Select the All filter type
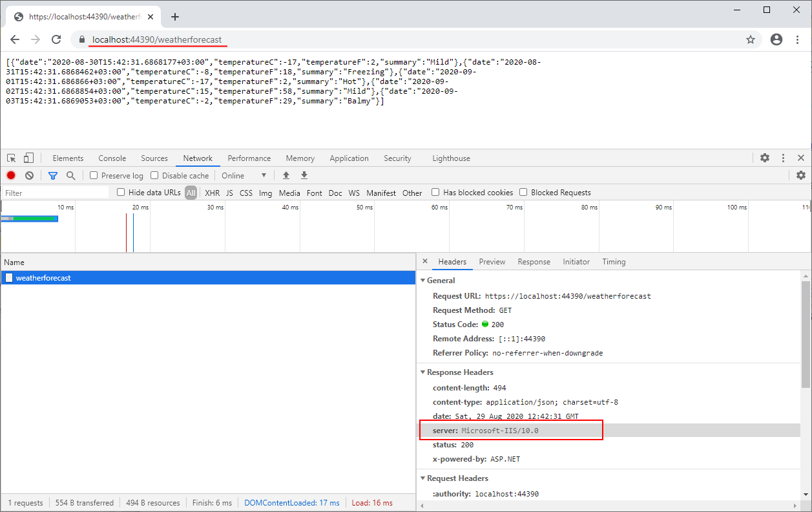 click(191, 193)
